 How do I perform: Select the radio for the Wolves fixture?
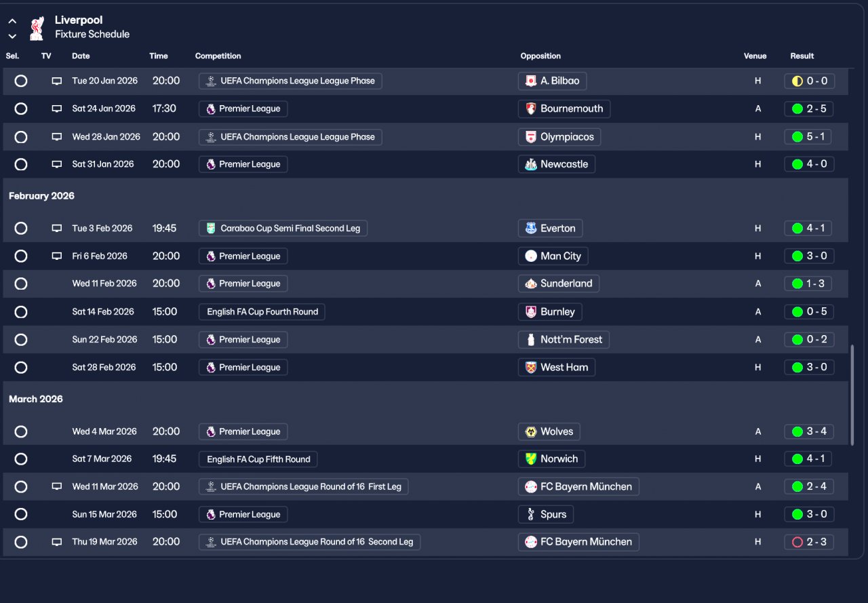click(x=21, y=431)
